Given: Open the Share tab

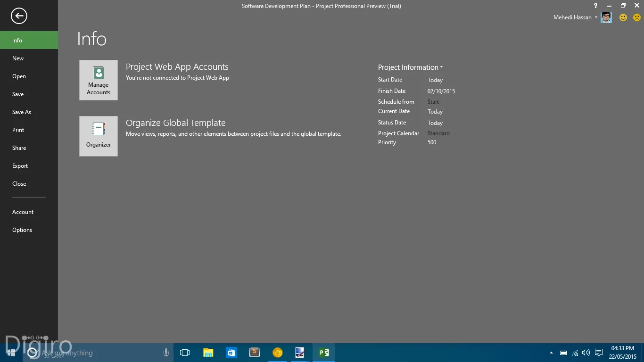Looking at the screenshot, I should tap(29, 148).
